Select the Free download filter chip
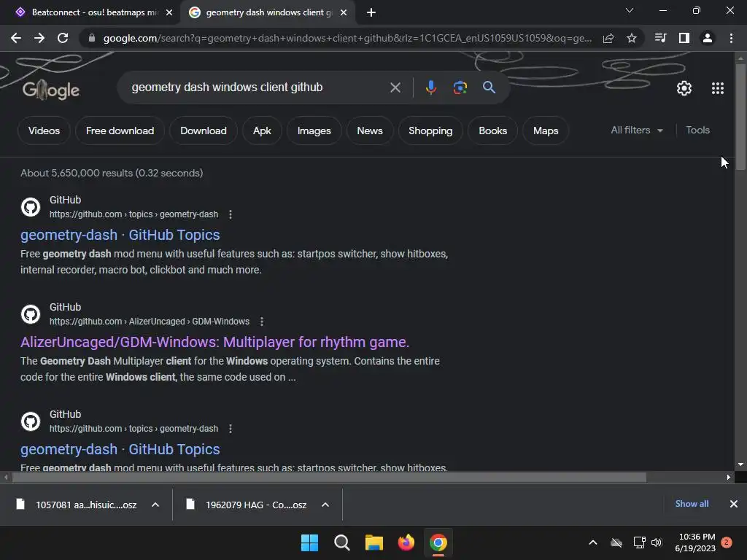Image resolution: width=747 pixels, height=560 pixels. coord(120,131)
